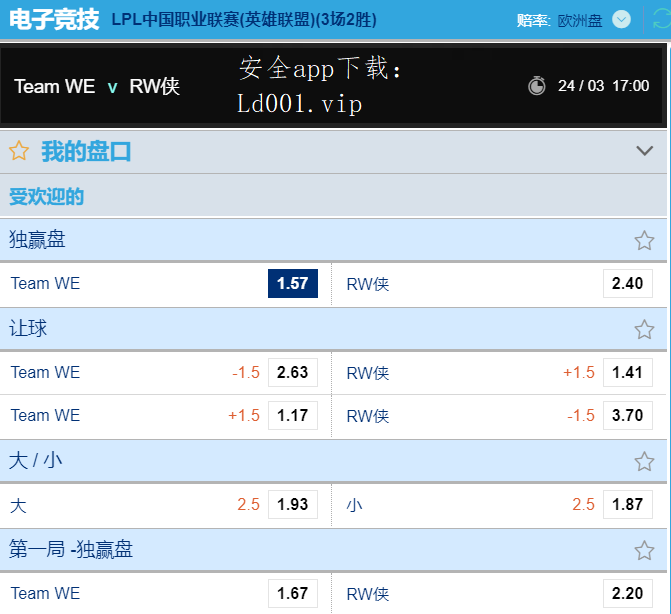
Task: Click the orange star next to 我的盘口
Action: tap(19, 151)
